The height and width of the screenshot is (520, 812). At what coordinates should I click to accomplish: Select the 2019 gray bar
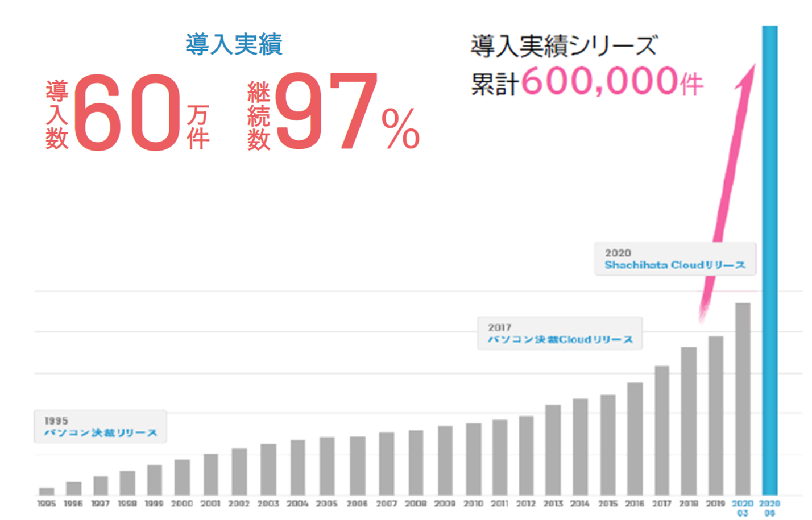click(715, 415)
